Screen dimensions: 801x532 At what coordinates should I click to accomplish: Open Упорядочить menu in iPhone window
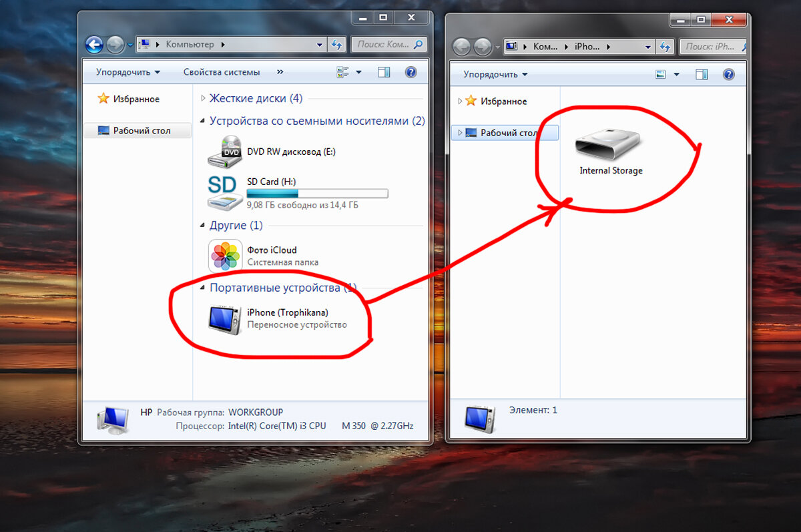coord(495,75)
